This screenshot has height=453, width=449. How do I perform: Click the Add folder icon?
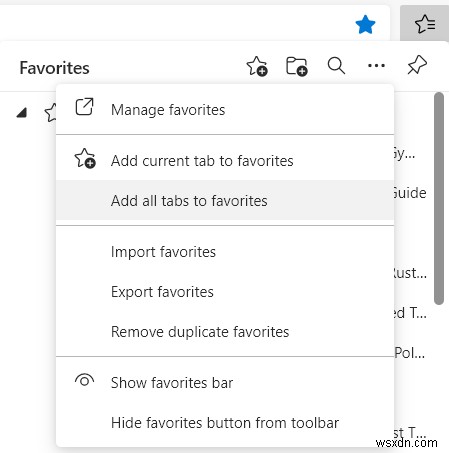(x=297, y=66)
